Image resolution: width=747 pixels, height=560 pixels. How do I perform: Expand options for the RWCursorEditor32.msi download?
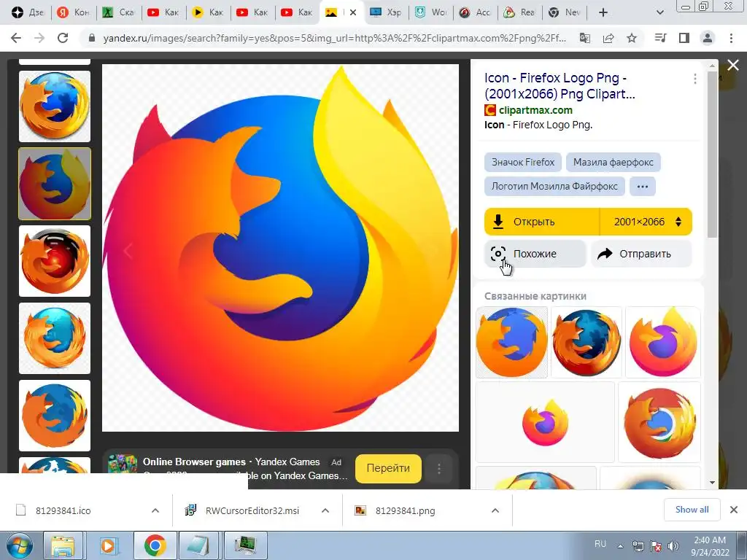coord(325,510)
